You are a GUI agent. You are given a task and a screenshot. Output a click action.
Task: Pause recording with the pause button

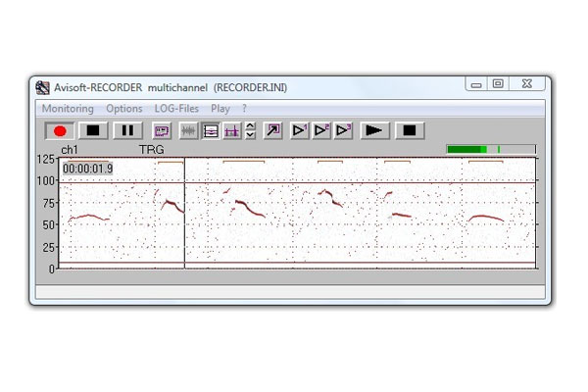[127, 130]
